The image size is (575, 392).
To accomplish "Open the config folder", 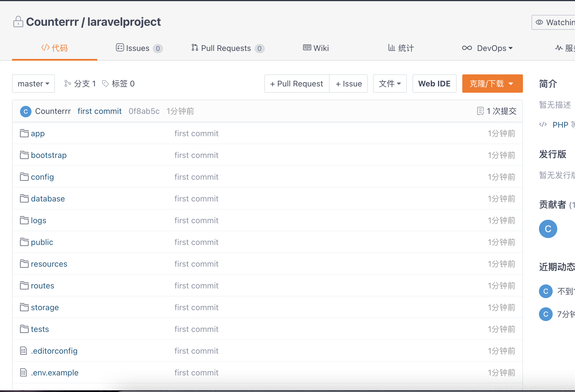I will (x=42, y=177).
